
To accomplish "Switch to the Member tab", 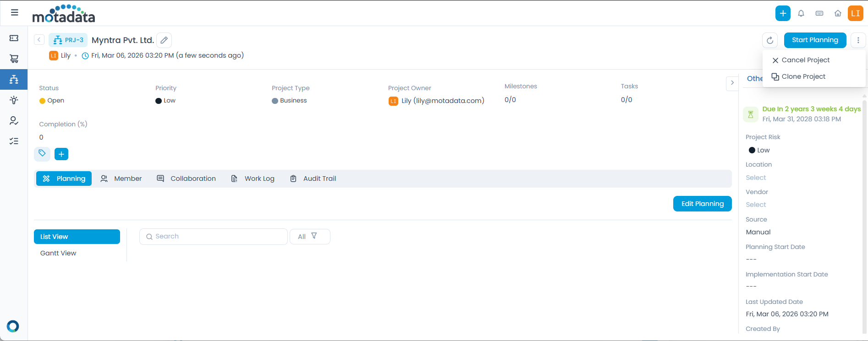I will pos(121,179).
